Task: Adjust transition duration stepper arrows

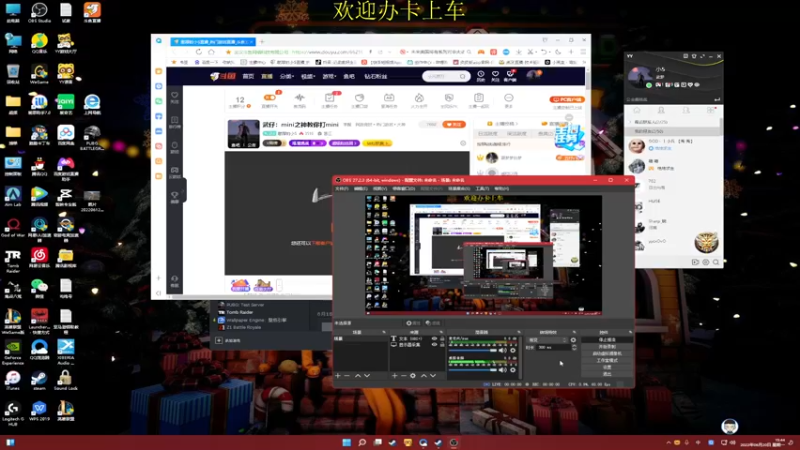Action: coord(574,347)
